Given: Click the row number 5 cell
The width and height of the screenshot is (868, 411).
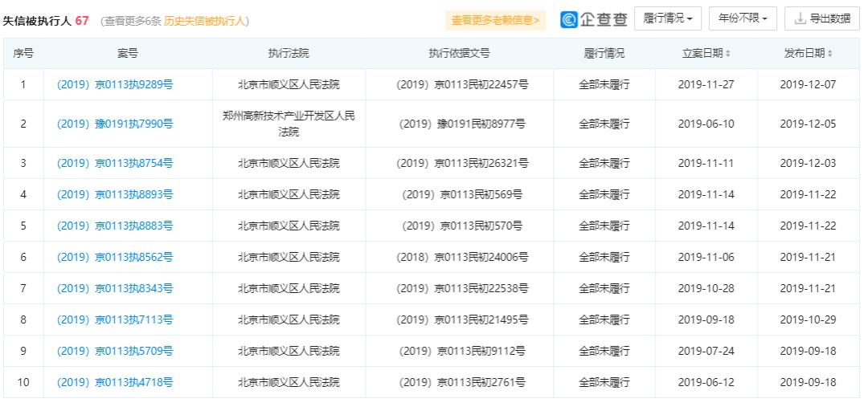Looking at the screenshot, I should pos(23,226).
